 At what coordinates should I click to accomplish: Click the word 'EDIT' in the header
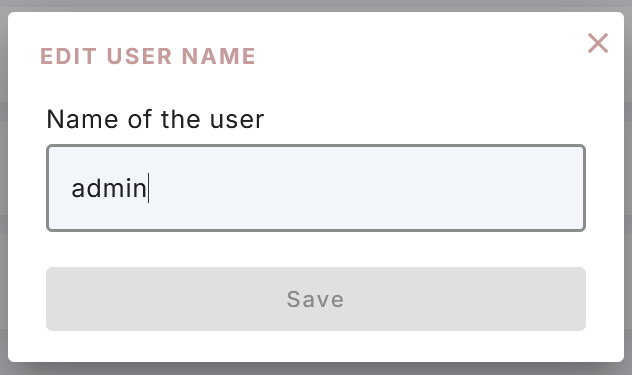[69, 56]
